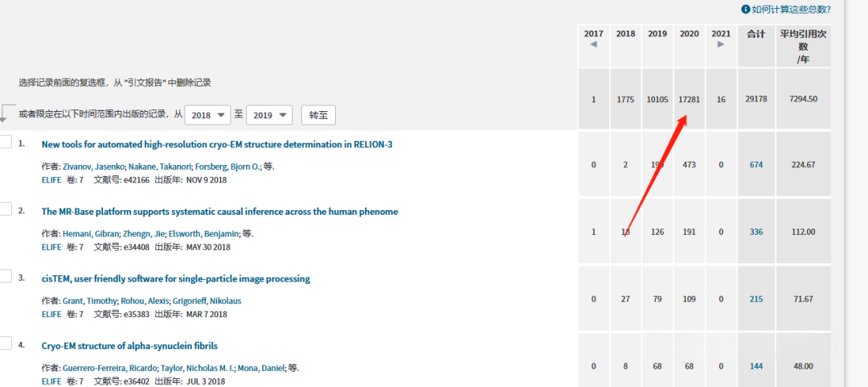The width and height of the screenshot is (868, 387).
Task: Open the 如何计算这些总数? help link
Action: [x=791, y=10]
